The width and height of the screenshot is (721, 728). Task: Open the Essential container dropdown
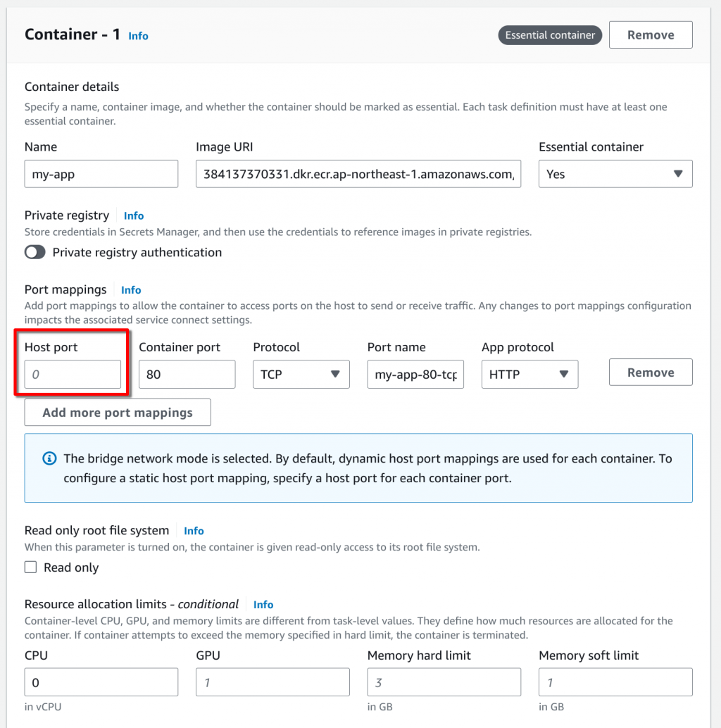point(615,174)
